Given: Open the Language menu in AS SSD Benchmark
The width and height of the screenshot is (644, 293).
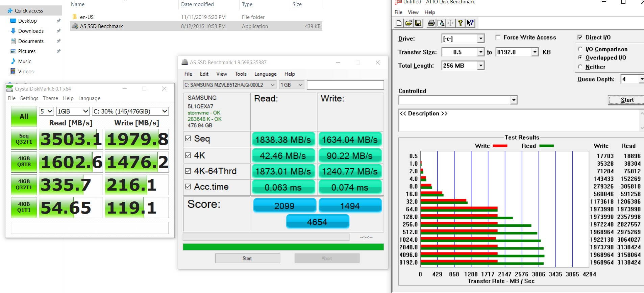Looking at the screenshot, I should pyautogui.click(x=265, y=74).
